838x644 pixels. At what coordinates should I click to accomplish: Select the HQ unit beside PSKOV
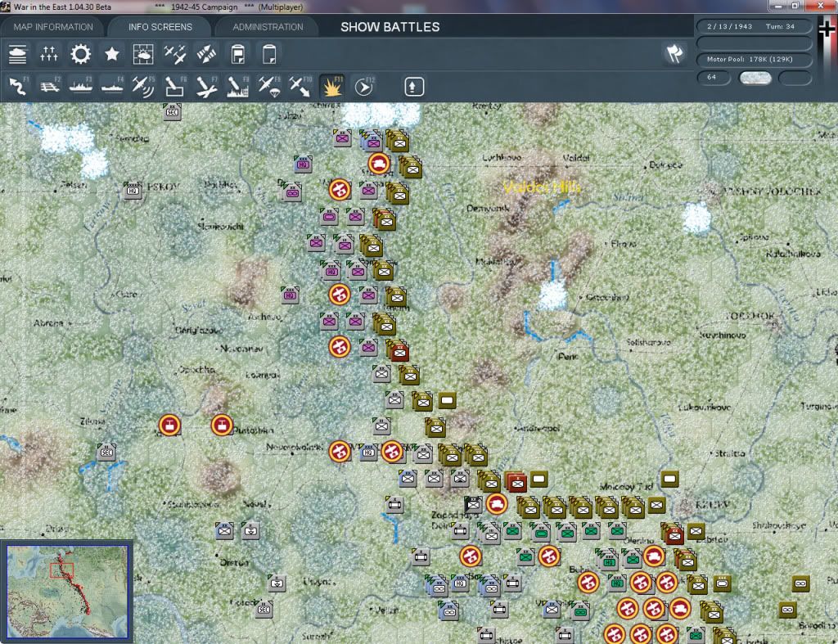(x=133, y=190)
